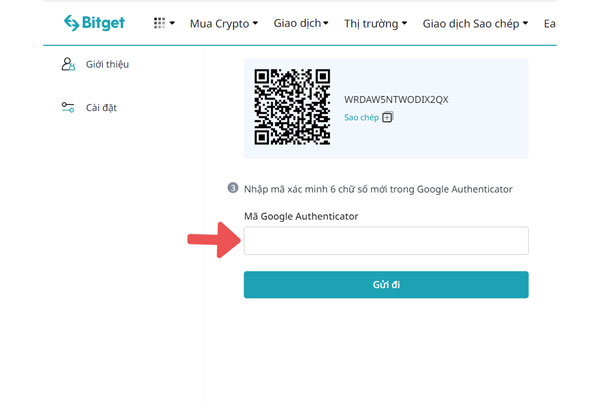Click the sliders icon beside Cài đặt
This screenshot has width=600, height=411.
pos(68,107)
